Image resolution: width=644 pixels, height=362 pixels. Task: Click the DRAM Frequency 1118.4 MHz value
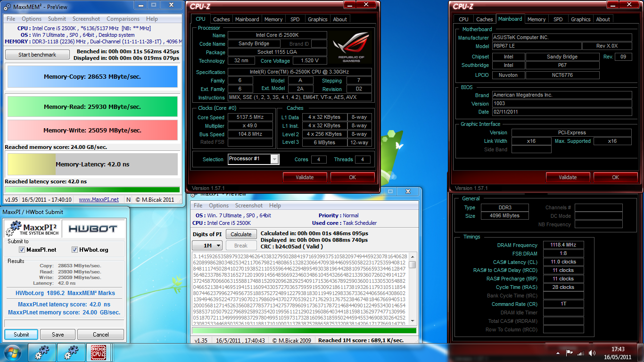click(x=563, y=245)
